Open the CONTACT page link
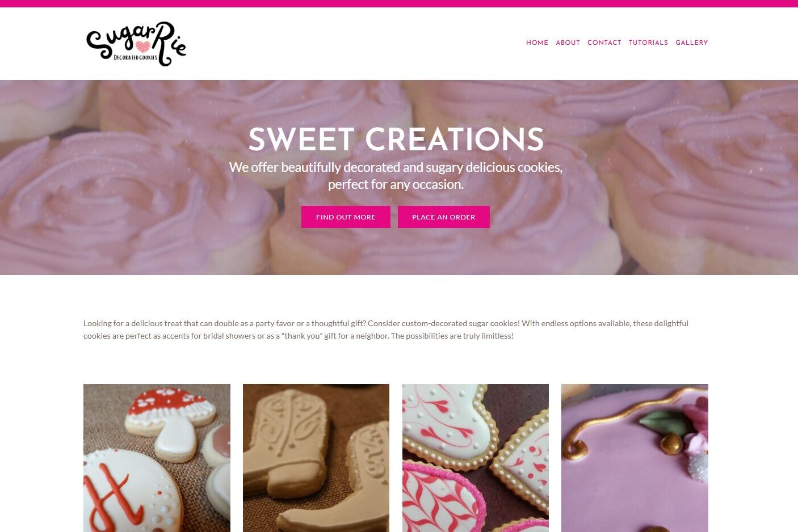The width and height of the screenshot is (798, 532). (604, 43)
